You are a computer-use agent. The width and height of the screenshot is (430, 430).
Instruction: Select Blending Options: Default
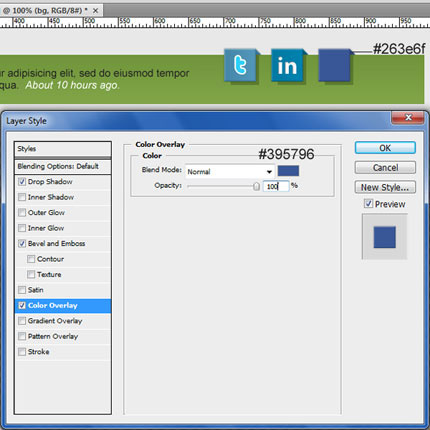tap(63, 166)
